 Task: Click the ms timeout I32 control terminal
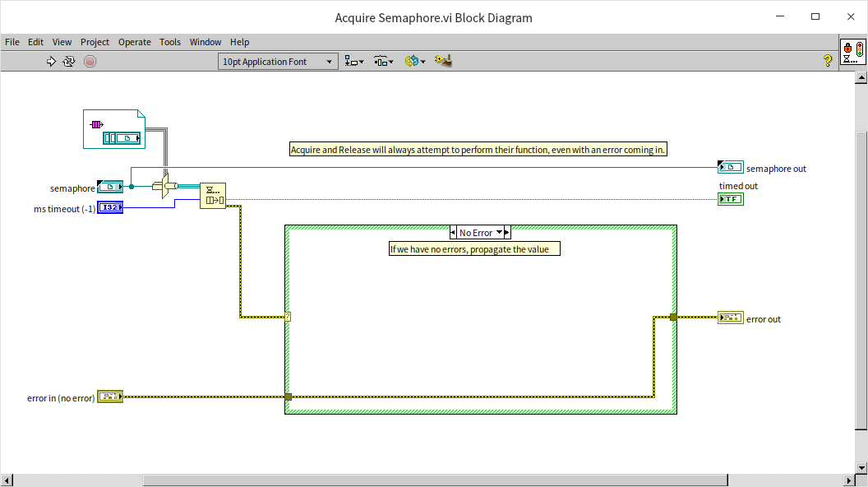110,207
